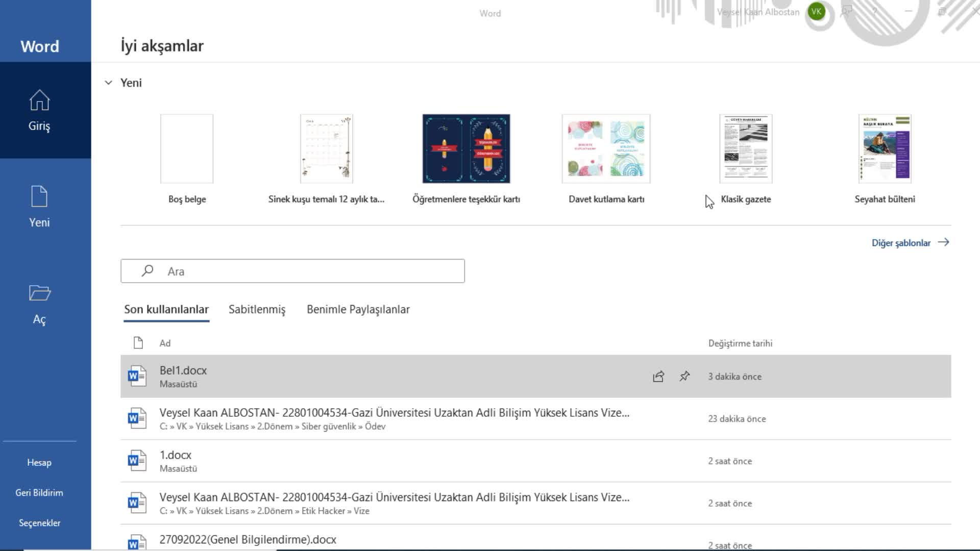
Task: Collapse the Yeni templates section
Action: point(108,83)
